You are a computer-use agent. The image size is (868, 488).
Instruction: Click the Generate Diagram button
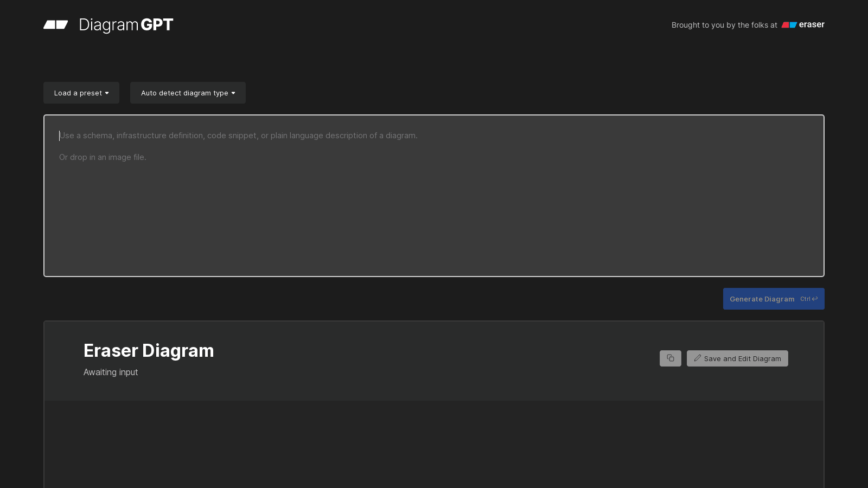pos(774,299)
